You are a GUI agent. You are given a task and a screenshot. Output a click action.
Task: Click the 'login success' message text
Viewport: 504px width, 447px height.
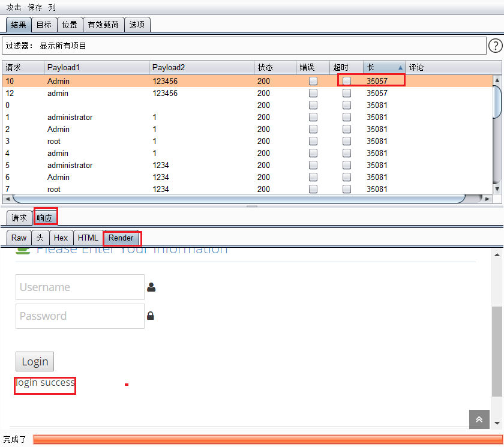[x=46, y=382]
